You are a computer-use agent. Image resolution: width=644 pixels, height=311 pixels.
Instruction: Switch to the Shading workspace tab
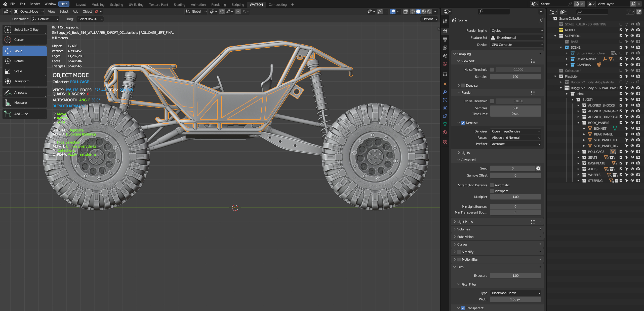179,5
